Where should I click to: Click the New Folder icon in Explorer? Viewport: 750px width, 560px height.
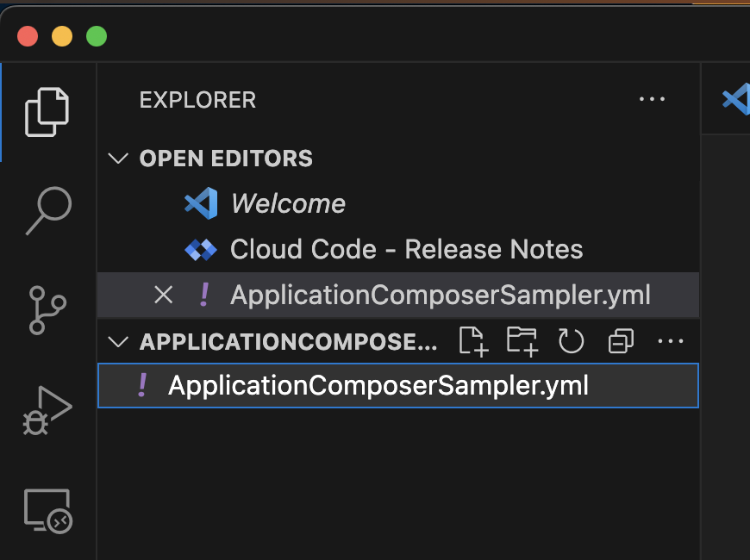(522, 341)
